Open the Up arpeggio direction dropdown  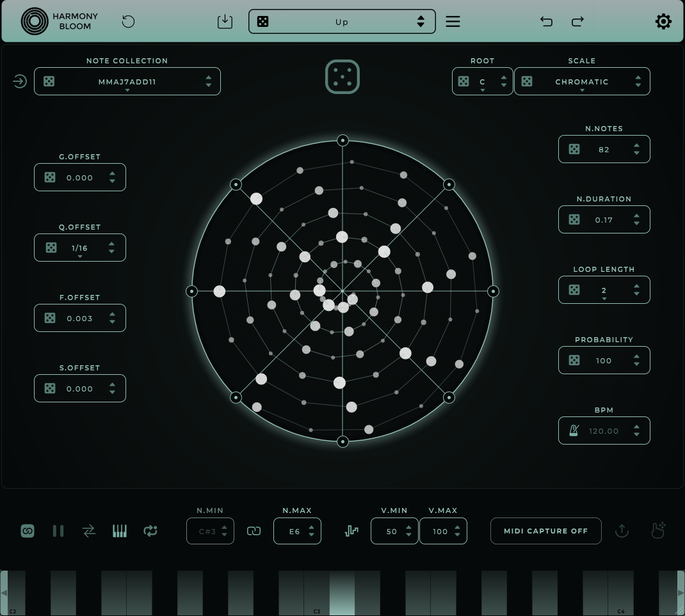click(x=342, y=21)
